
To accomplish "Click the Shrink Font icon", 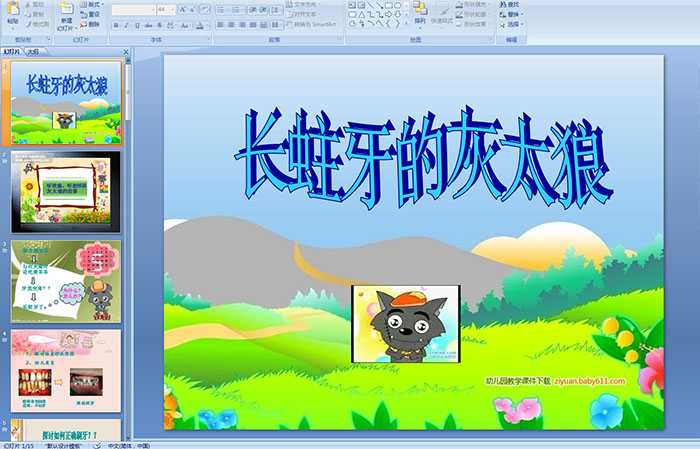I will (x=193, y=10).
